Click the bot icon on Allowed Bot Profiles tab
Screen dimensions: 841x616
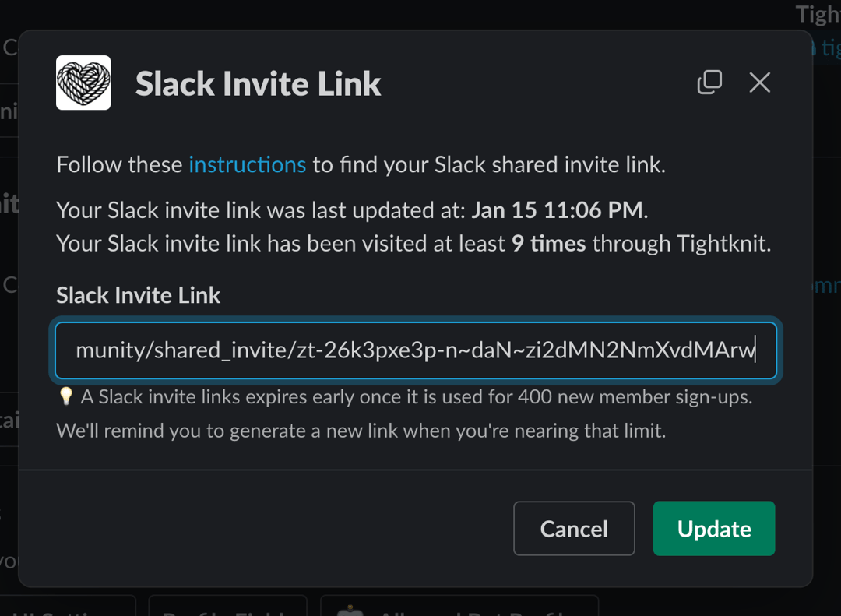tap(351, 613)
